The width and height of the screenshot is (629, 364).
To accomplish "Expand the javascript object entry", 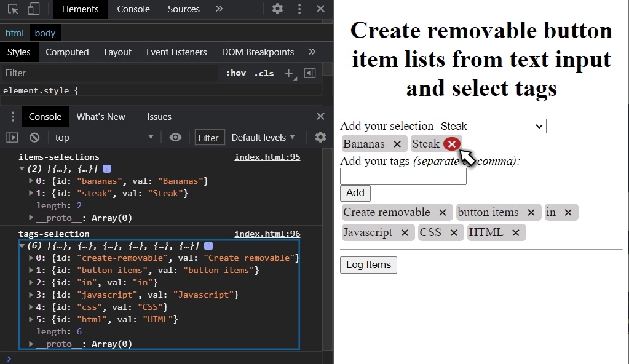I will [x=31, y=295].
